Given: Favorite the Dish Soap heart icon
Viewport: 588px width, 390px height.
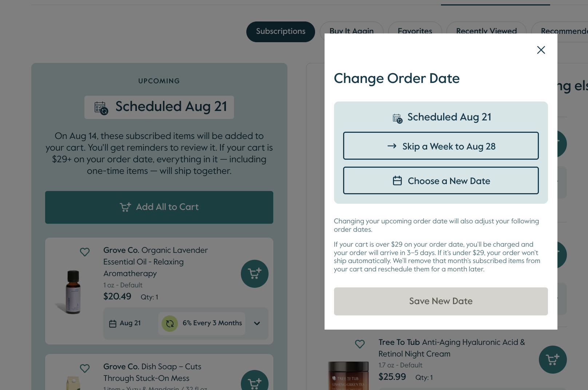Looking at the screenshot, I should coord(85,368).
